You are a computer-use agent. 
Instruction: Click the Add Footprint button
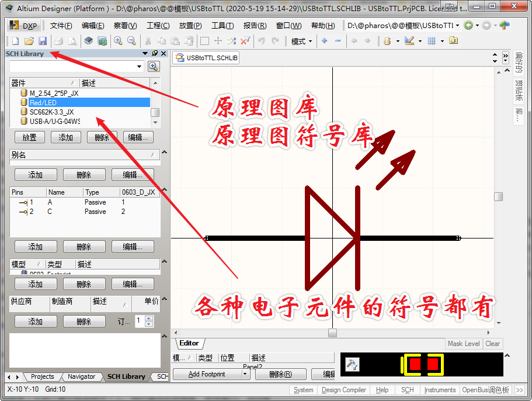(207, 374)
